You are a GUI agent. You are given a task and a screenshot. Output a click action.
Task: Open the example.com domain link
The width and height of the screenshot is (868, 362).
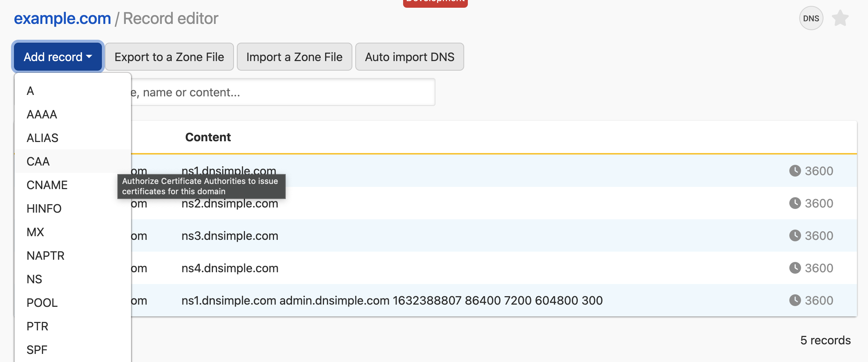[x=63, y=18]
